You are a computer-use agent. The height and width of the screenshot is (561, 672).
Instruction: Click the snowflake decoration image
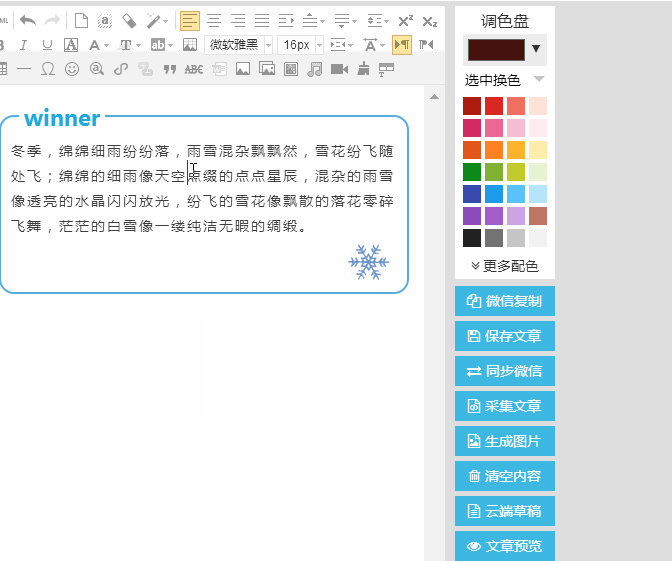pyautogui.click(x=369, y=262)
